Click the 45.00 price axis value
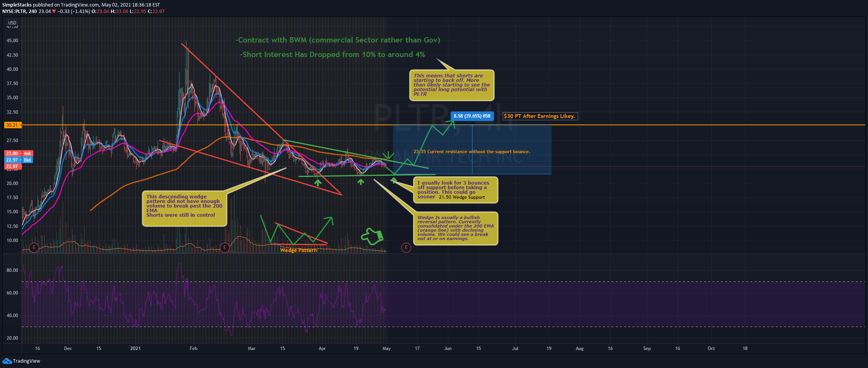Screen dimensions: 868x368 click(x=12, y=41)
